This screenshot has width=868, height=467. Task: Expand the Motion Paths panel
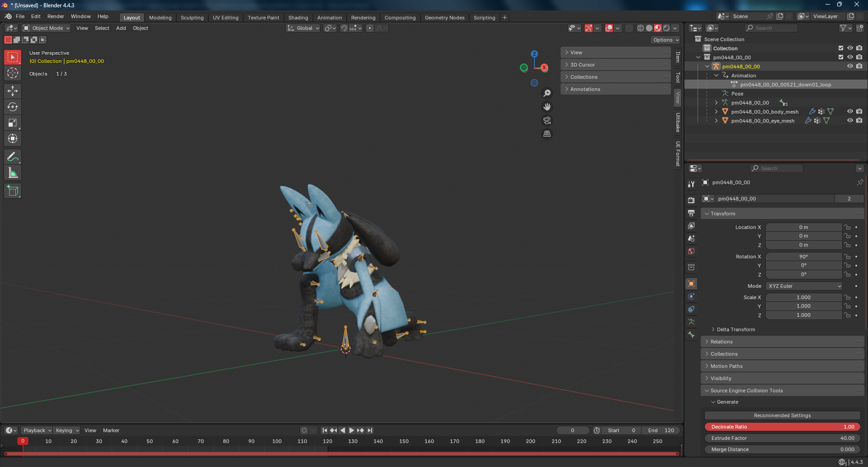click(x=783, y=366)
